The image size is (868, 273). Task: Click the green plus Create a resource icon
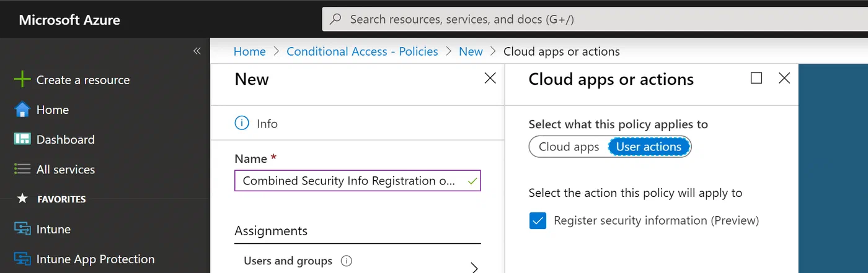coord(22,80)
